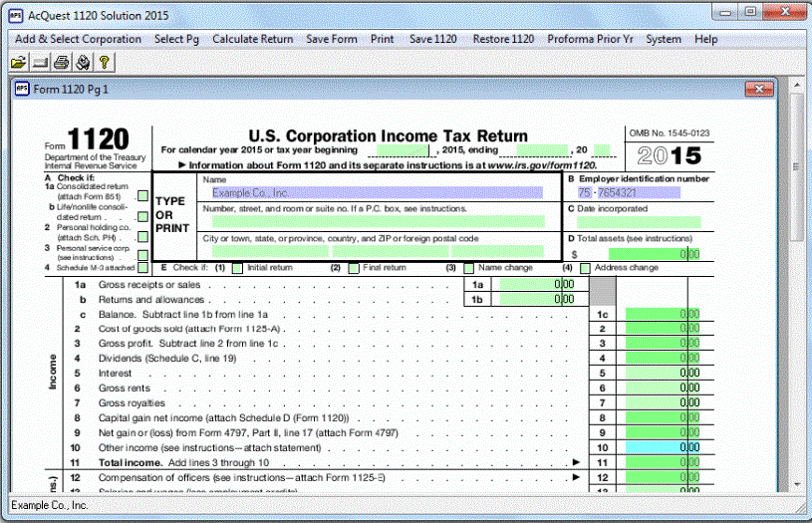
Task: Click the yellow question mark help icon
Action: pyautogui.click(x=104, y=63)
